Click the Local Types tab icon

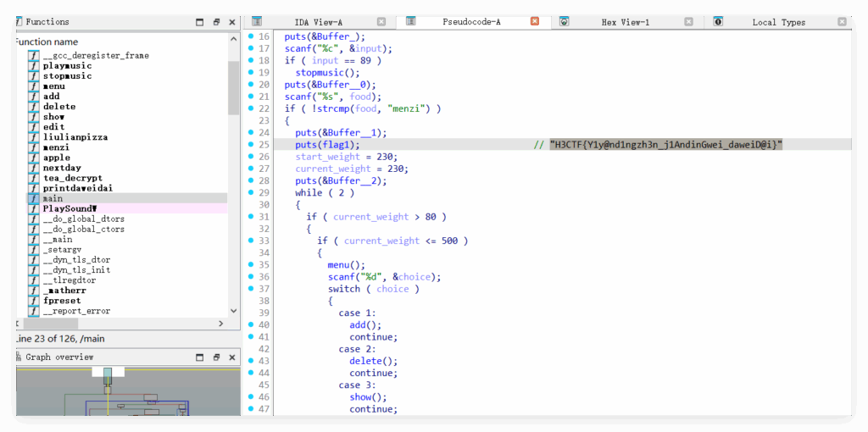(x=718, y=22)
